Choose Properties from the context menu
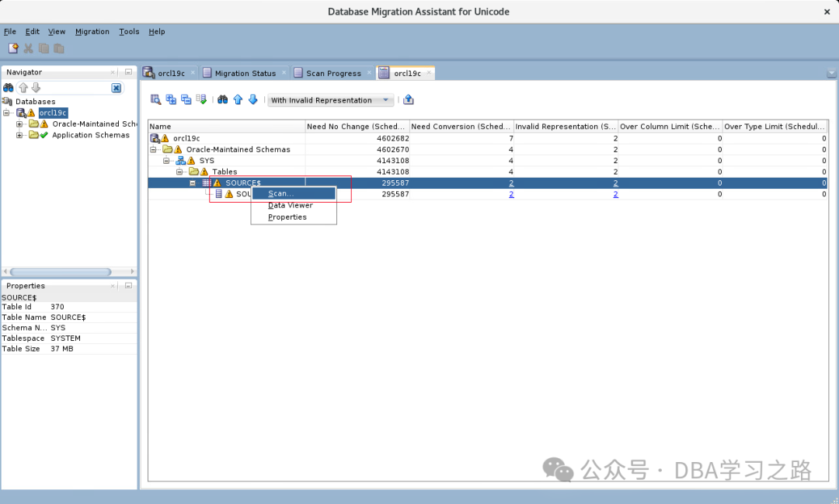The image size is (839, 504). coord(294,217)
